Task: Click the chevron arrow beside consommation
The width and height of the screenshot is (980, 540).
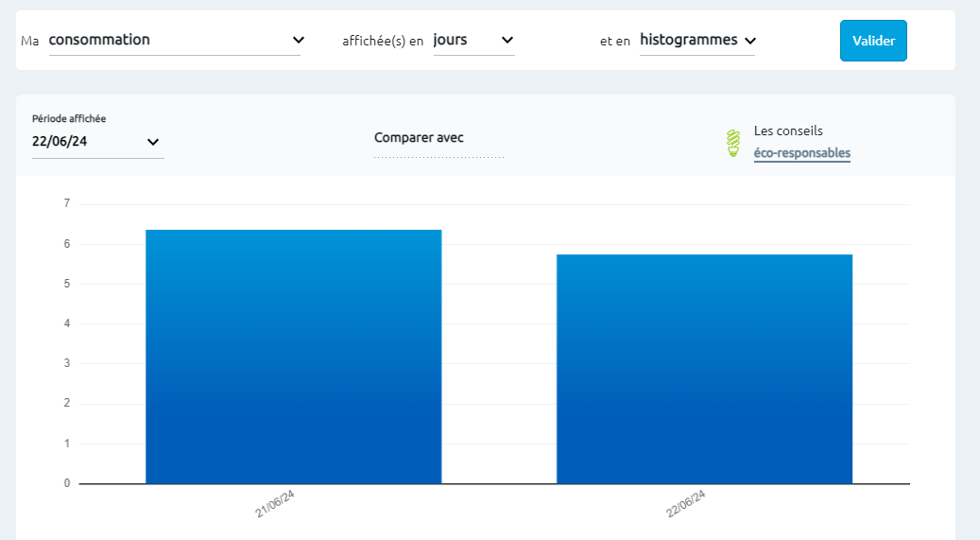Action: coord(299,40)
